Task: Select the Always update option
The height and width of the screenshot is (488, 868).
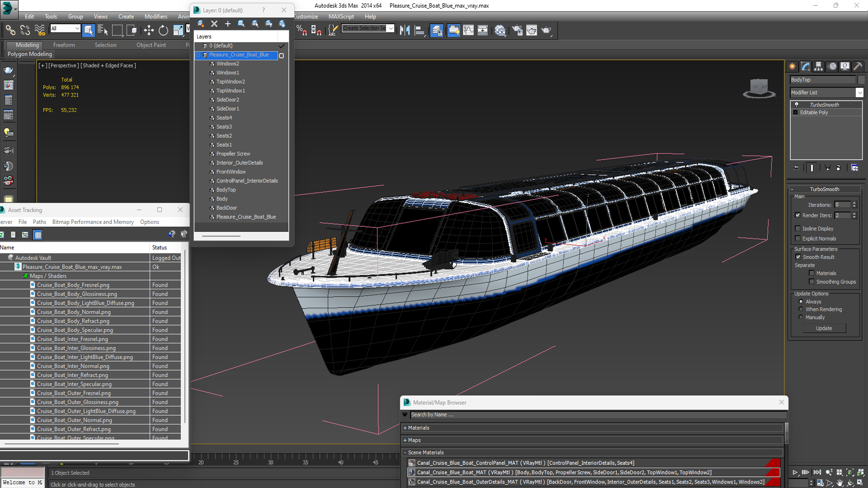Action: (801, 302)
